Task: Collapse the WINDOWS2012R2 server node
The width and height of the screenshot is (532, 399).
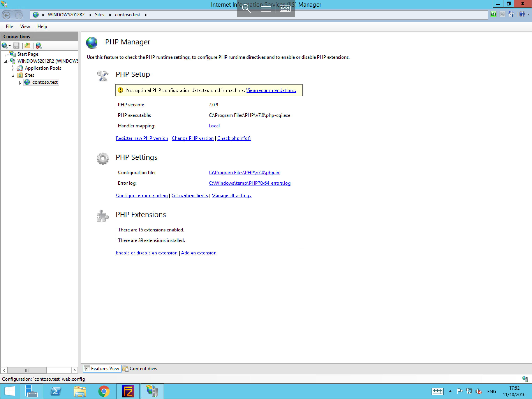Action: pyautogui.click(x=5, y=62)
